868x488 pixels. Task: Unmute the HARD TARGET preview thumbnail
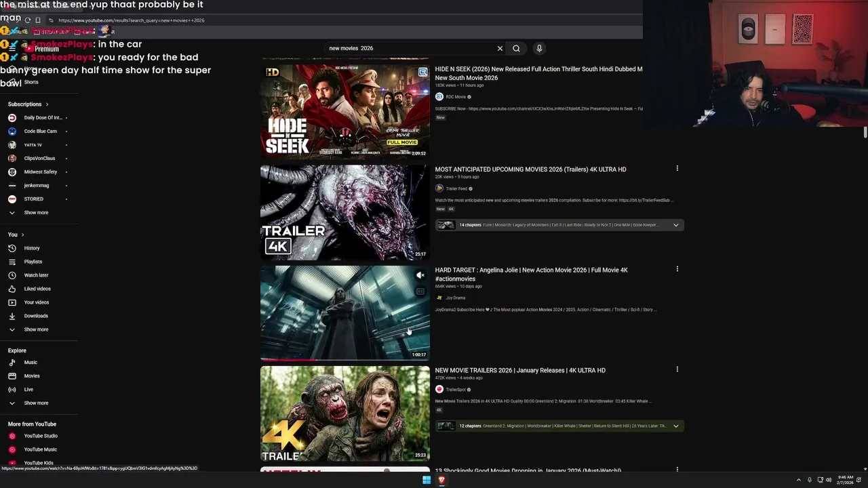[x=420, y=275]
